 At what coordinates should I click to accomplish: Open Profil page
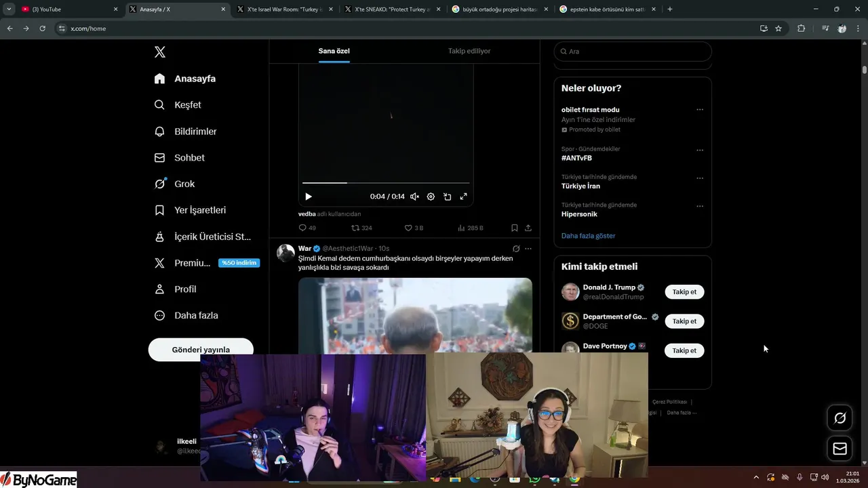point(176,289)
